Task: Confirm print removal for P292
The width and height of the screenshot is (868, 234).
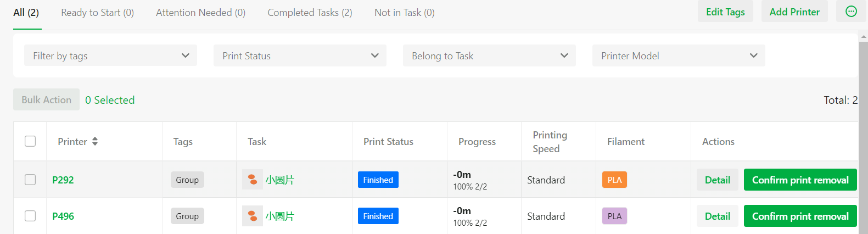Action: (800, 180)
